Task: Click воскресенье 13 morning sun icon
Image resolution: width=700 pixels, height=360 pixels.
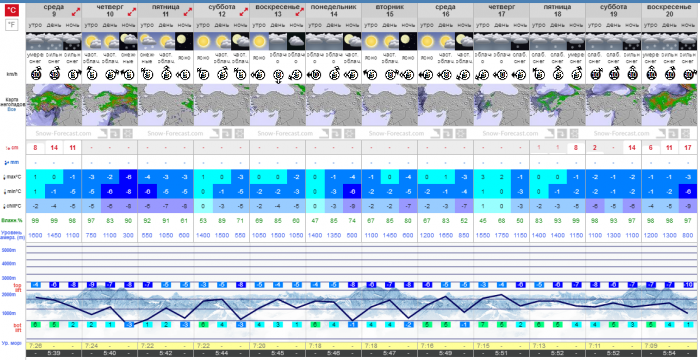Action: [x=259, y=41]
